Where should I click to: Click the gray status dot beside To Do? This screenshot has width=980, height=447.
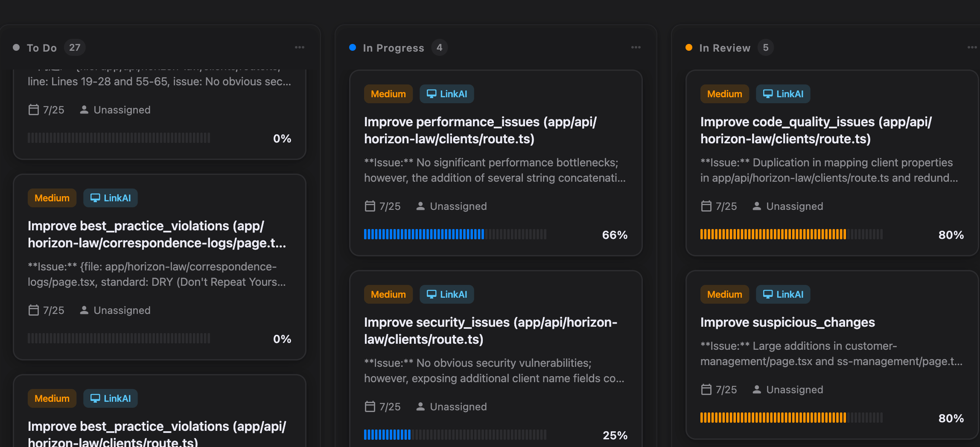(x=16, y=47)
